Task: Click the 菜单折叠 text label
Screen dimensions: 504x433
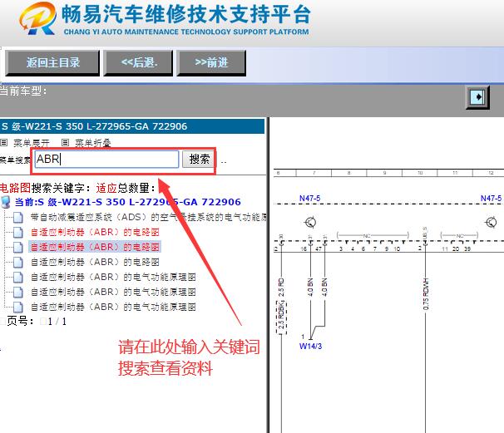Action: pos(93,143)
